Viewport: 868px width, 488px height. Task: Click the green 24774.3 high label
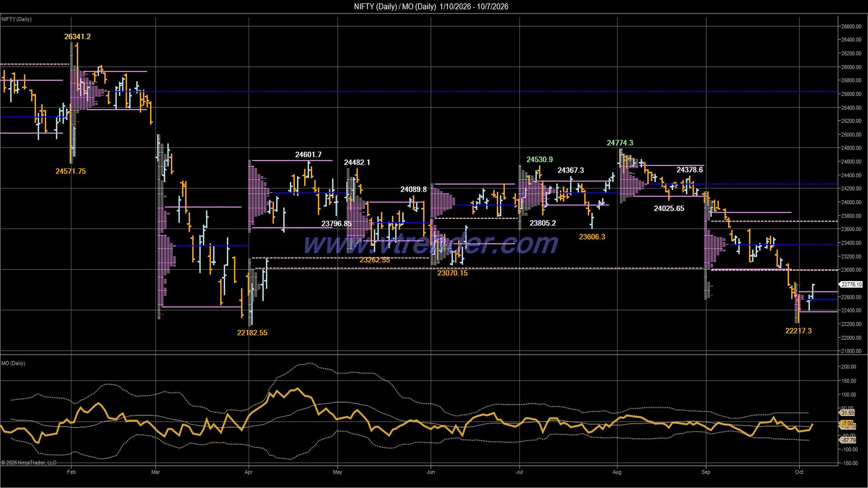[x=620, y=143]
